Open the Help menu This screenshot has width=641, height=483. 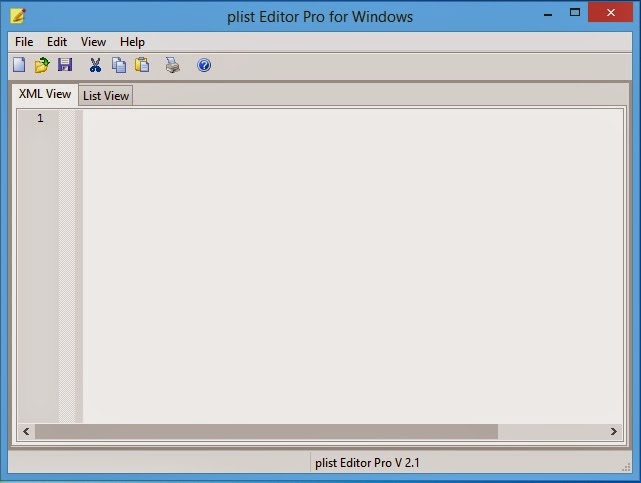(x=132, y=42)
